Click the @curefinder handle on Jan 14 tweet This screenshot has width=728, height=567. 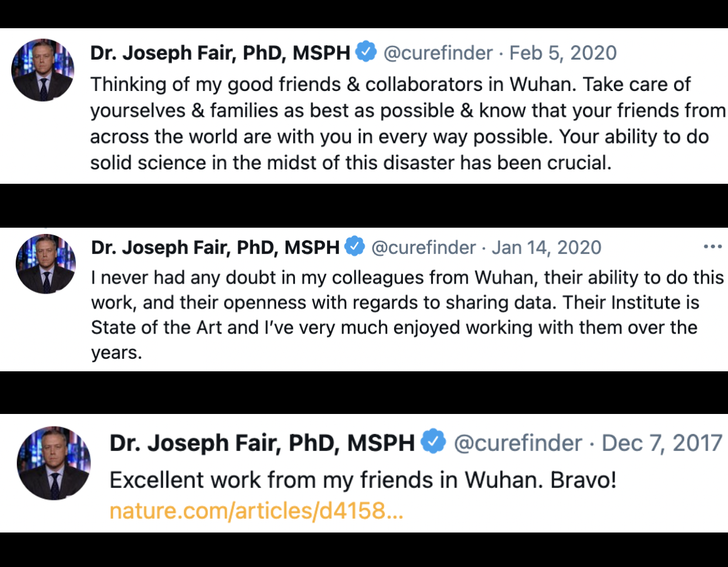(x=424, y=248)
